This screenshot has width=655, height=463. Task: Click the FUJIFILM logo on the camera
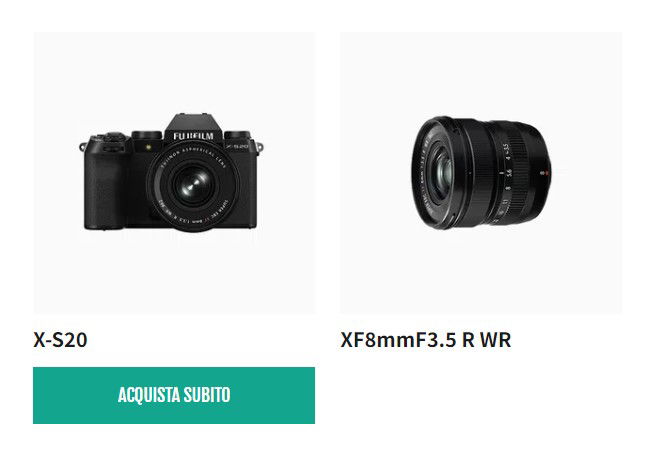tap(193, 136)
